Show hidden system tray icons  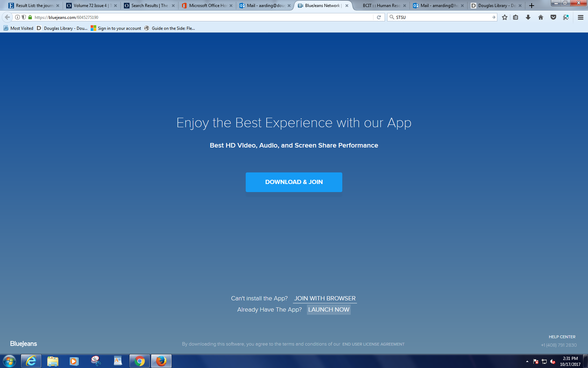click(x=527, y=361)
